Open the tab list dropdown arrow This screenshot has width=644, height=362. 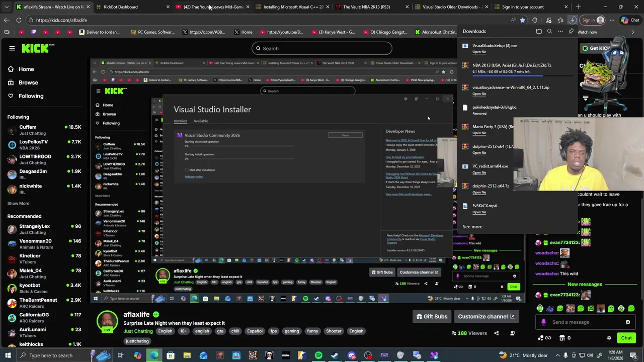(7, 7)
